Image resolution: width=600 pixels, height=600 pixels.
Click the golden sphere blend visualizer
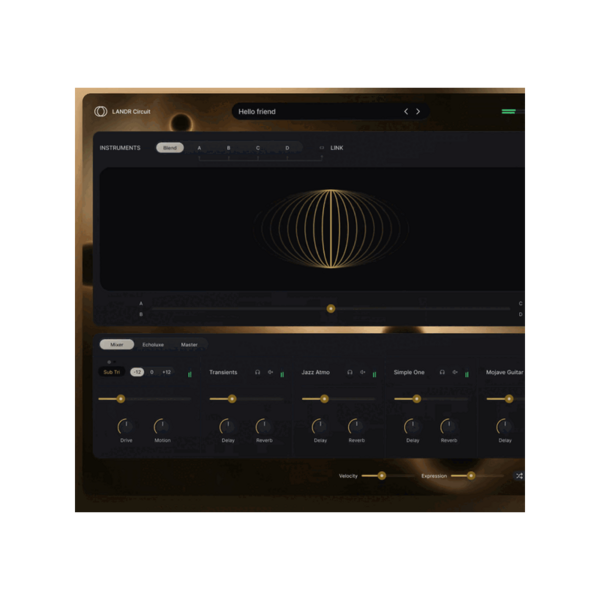(331, 228)
